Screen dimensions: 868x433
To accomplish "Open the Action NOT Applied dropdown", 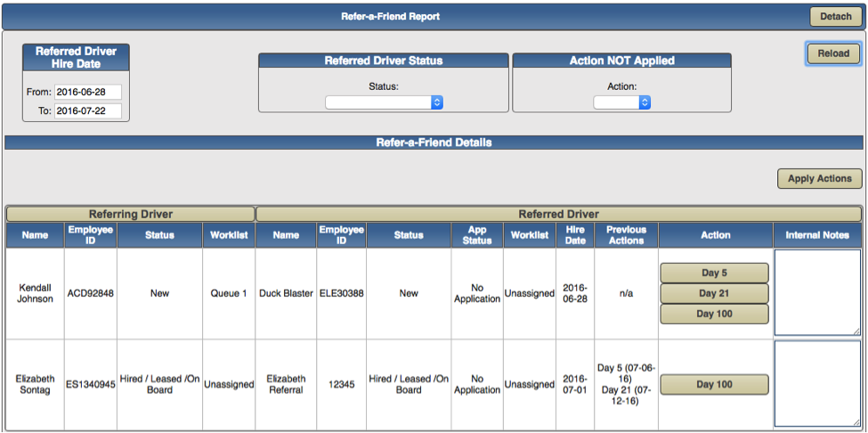I will 621,102.
